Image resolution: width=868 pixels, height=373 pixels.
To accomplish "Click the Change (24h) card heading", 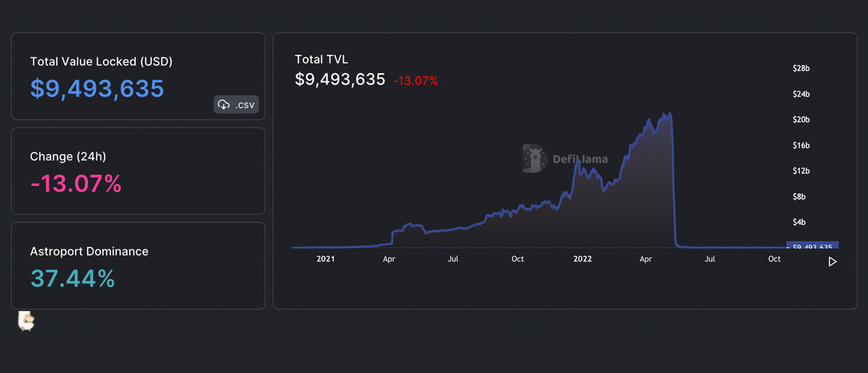I will click(68, 157).
